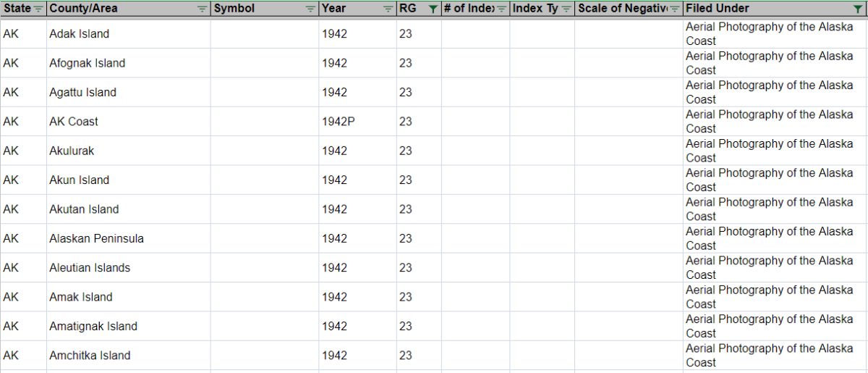868x373 pixels.
Task: Click the Index Type column filter icon
Action: pos(566,9)
